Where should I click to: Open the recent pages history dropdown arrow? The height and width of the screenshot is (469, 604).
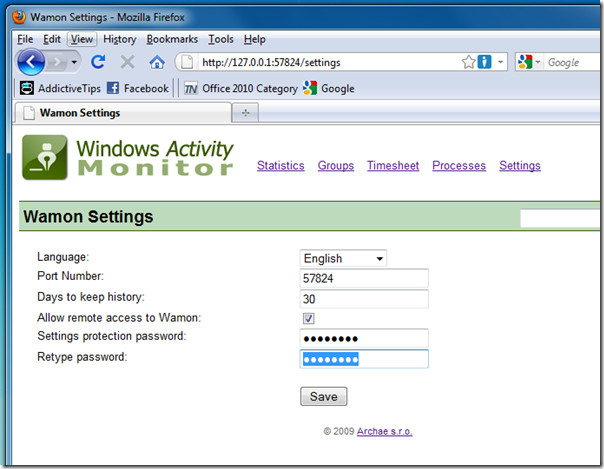(74, 62)
